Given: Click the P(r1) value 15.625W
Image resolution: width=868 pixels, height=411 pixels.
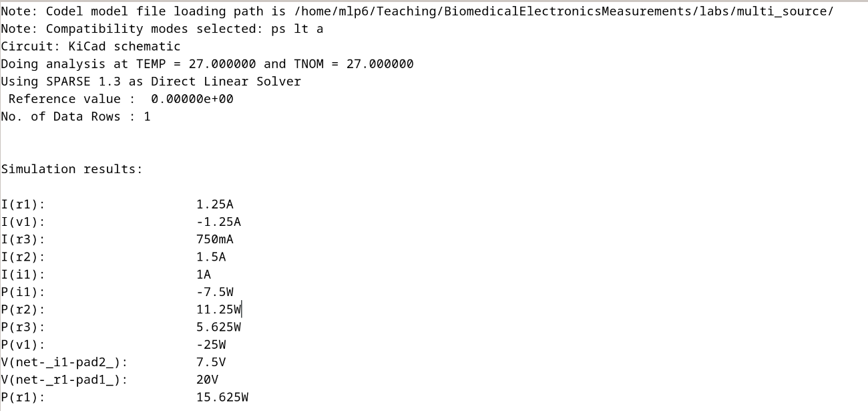Looking at the screenshot, I should click(222, 397).
